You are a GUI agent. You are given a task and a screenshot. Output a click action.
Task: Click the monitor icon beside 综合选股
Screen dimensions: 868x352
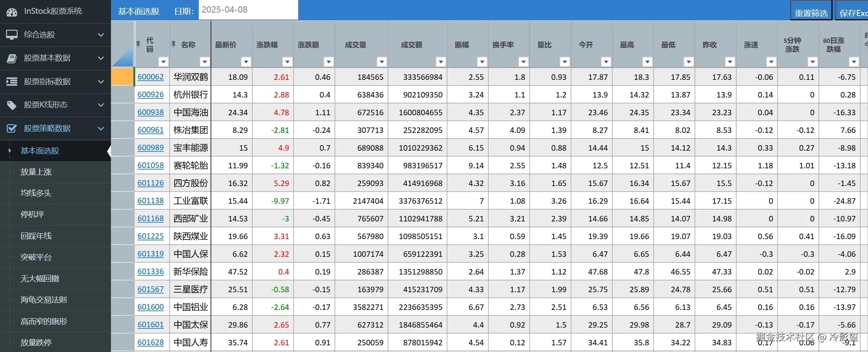[12, 35]
